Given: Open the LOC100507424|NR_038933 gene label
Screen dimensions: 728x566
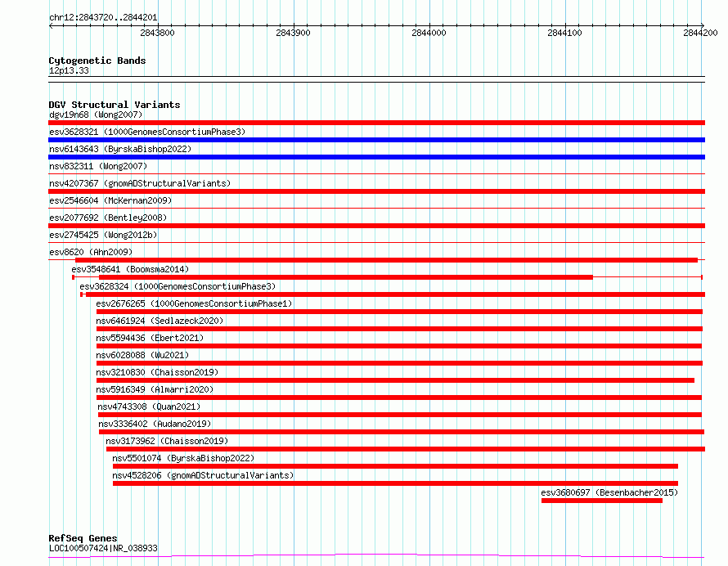Looking at the screenshot, I should [x=103, y=548].
